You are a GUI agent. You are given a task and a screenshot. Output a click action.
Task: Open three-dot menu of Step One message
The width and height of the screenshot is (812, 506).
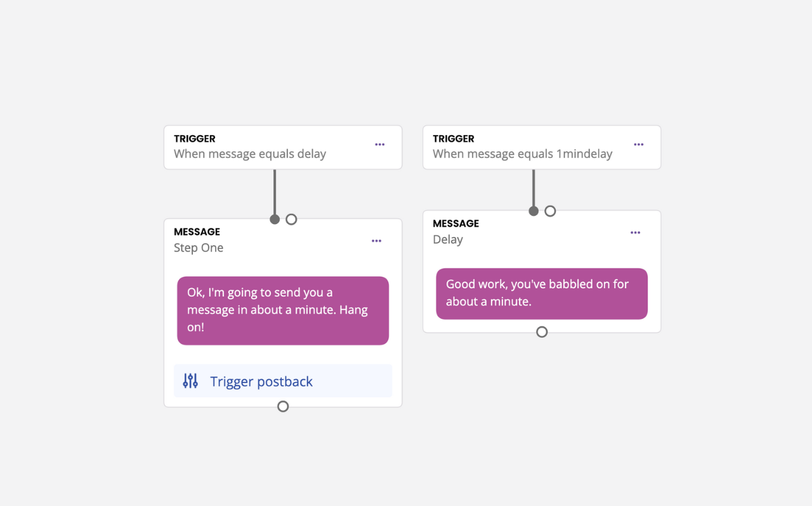(376, 241)
